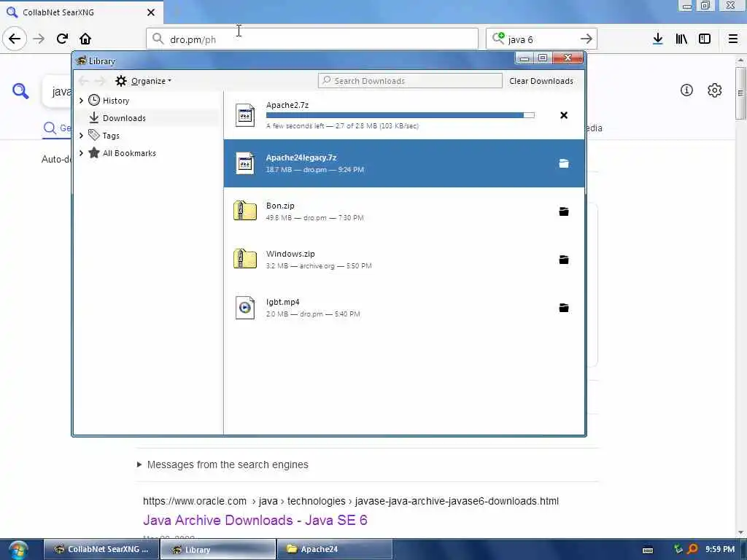This screenshot has height=560, width=747.
Task: Click the forward arrow in browser toolbar
Action: 39,39
